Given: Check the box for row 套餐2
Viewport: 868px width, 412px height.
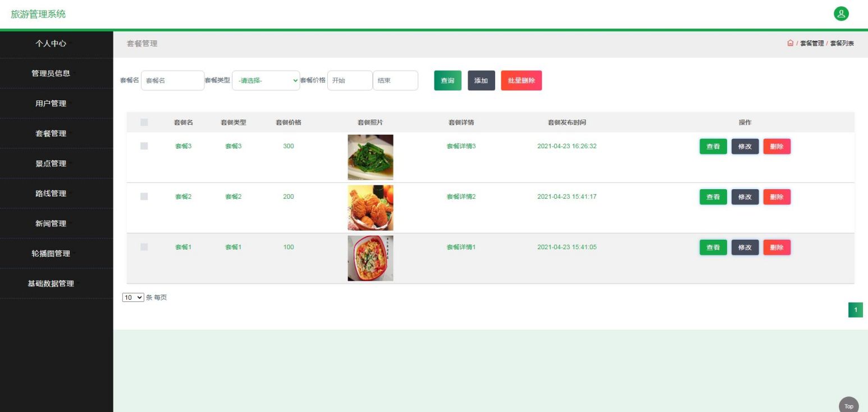Looking at the screenshot, I should click(144, 196).
